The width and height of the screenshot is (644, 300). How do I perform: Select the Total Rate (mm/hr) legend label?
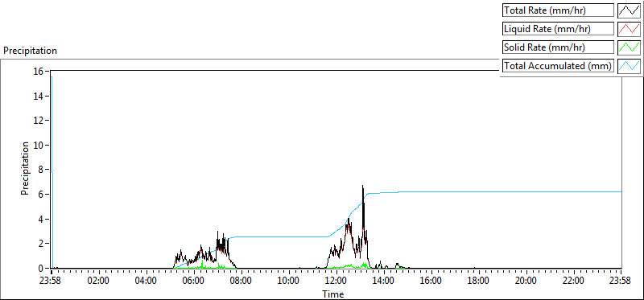[x=558, y=10]
